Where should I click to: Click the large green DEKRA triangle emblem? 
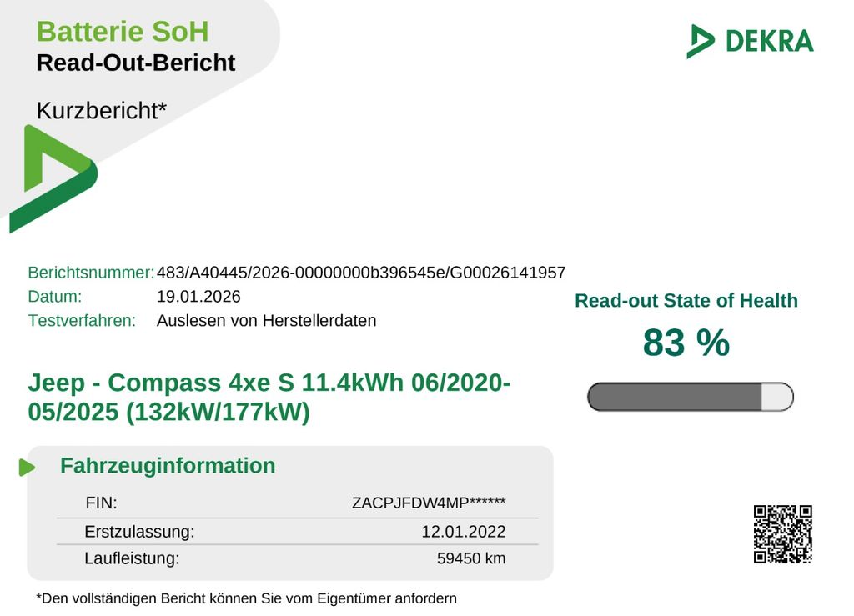coord(50,179)
